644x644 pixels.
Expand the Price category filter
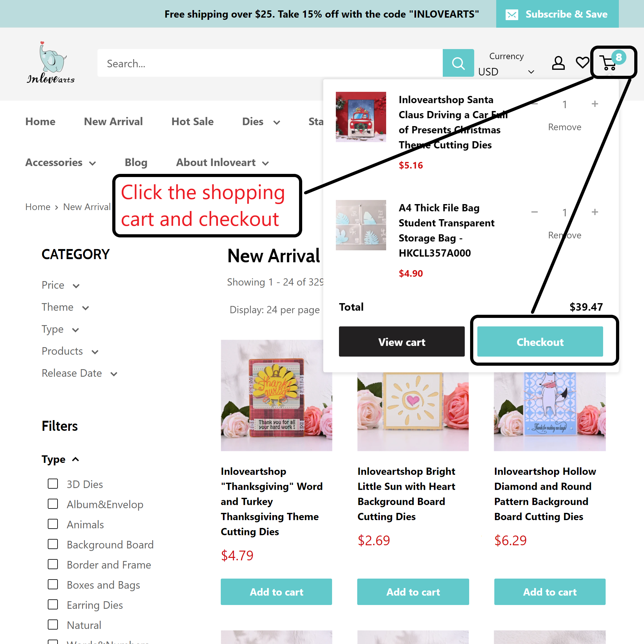point(60,285)
